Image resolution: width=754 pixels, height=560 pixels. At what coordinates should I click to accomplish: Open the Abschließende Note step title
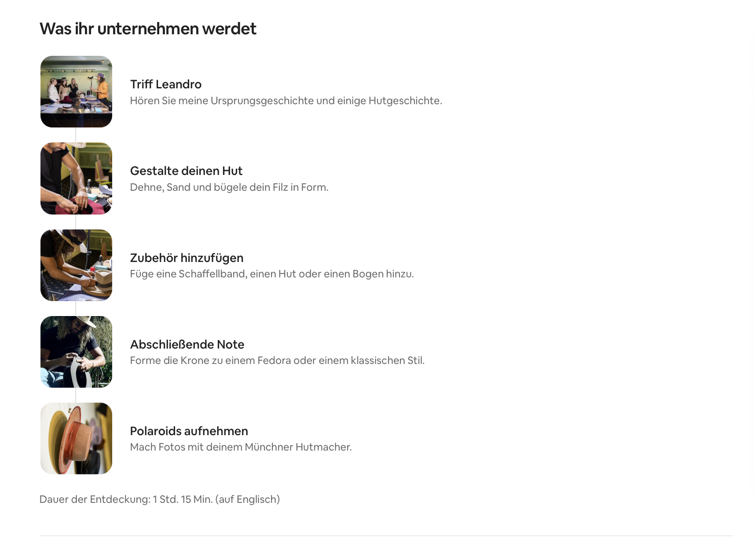point(187,344)
